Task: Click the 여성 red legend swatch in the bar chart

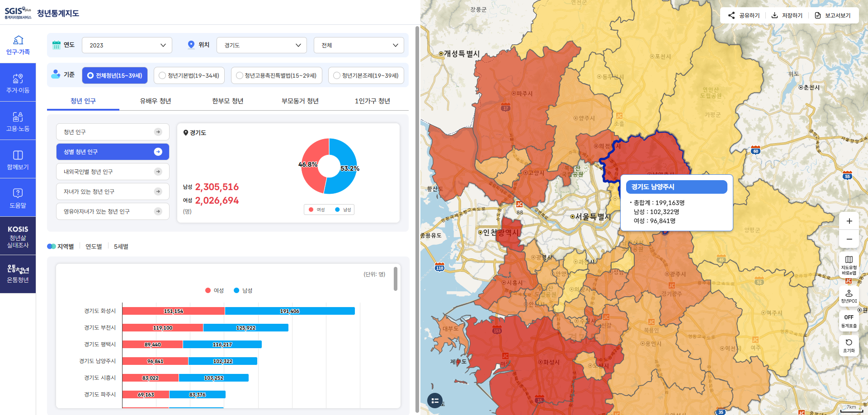Action: [208, 290]
